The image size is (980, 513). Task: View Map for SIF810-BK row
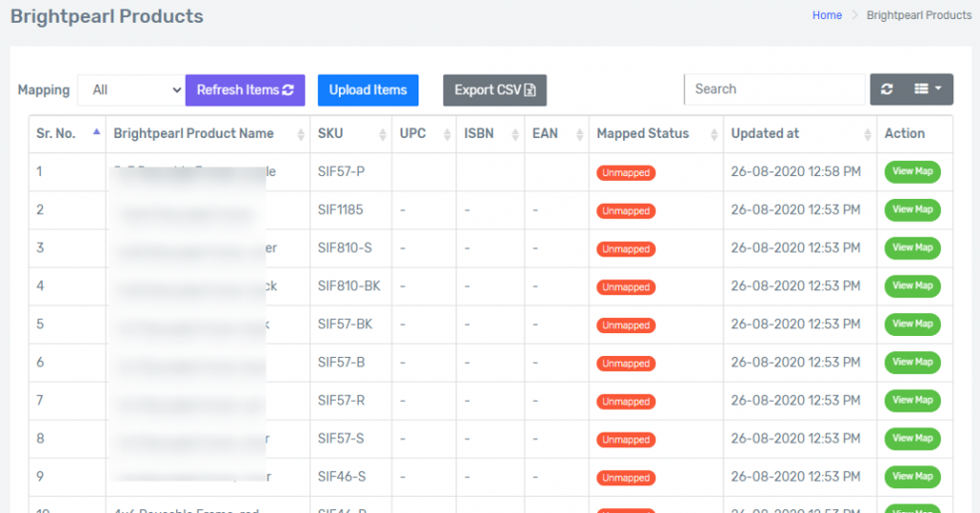(x=912, y=286)
